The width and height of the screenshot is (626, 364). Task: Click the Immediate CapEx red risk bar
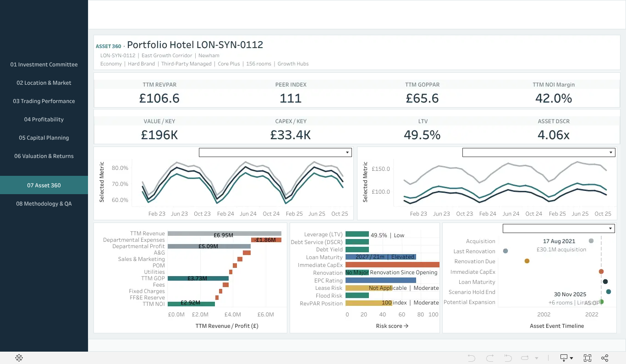(x=392, y=265)
